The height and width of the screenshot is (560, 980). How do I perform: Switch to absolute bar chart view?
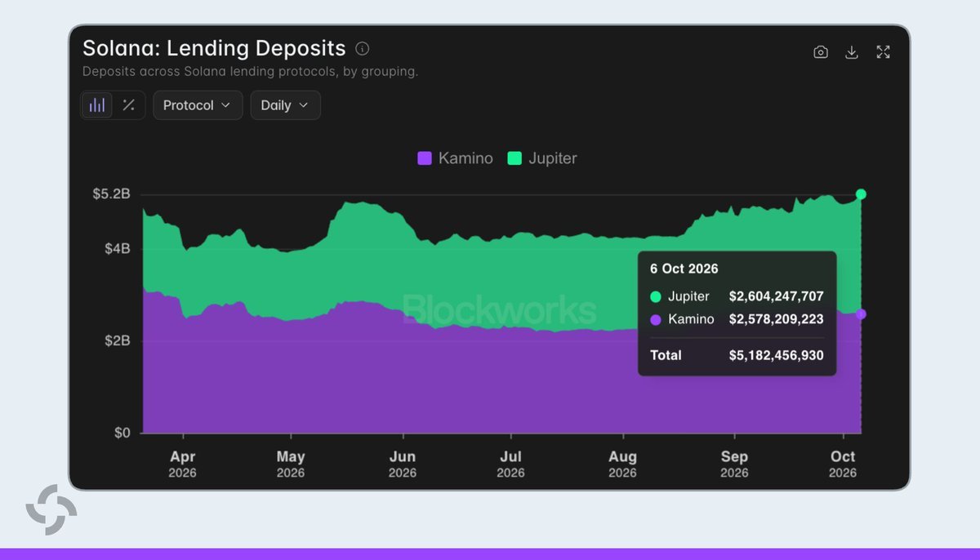[97, 105]
